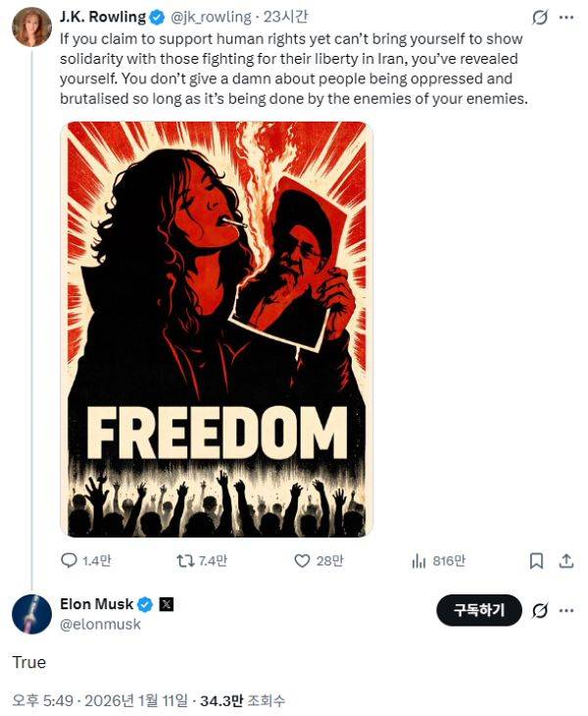
Task: Click the 2026년 1월 11일 post date
Action: pyautogui.click(x=135, y=700)
